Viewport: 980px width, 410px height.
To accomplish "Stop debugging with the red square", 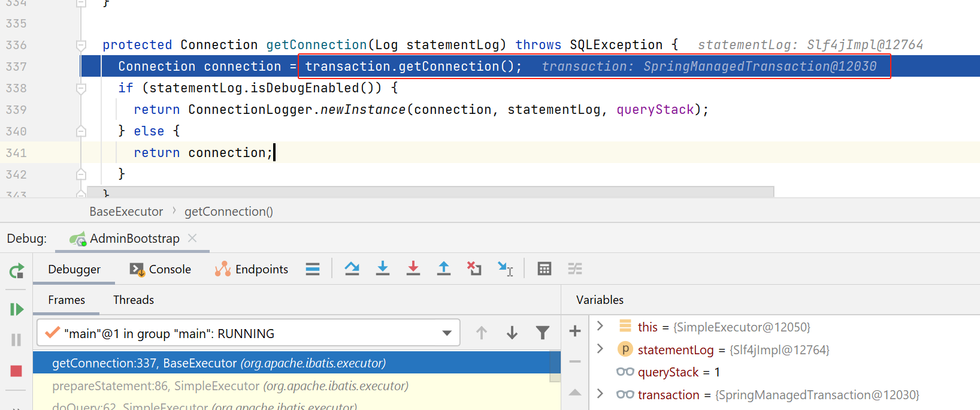I will pyautogui.click(x=16, y=371).
